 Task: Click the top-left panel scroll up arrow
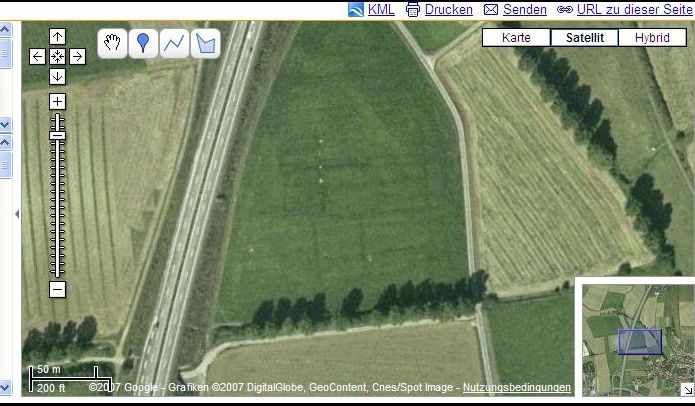[5, 30]
